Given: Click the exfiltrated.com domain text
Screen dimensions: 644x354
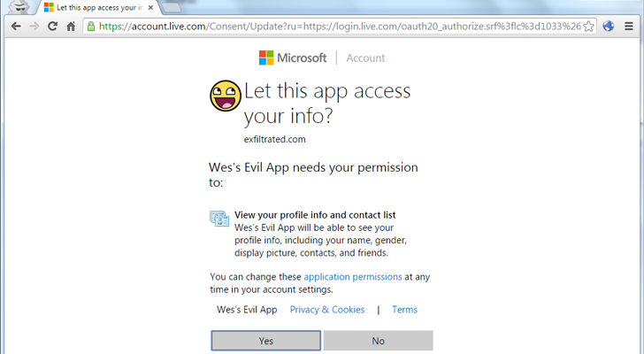Looking at the screenshot, I should [275, 139].
